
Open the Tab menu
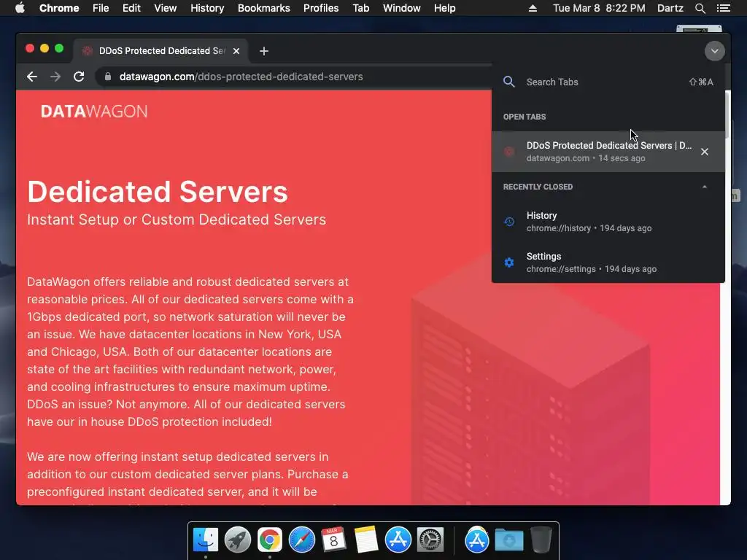361,8
